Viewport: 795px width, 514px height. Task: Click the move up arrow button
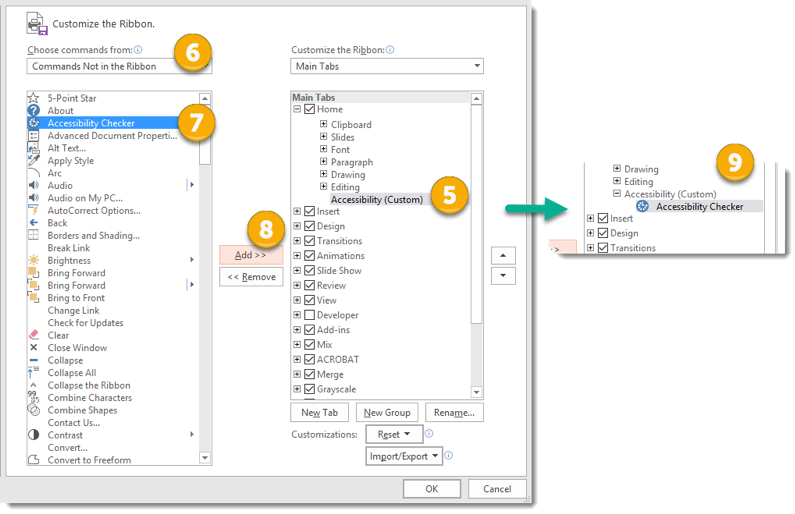(505, 255)
